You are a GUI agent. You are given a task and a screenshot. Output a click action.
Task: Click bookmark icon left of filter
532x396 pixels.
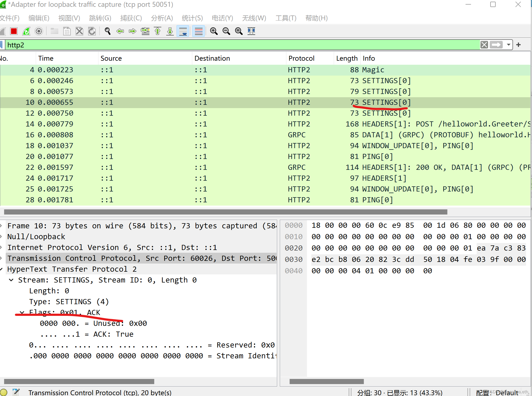(1, 45)
